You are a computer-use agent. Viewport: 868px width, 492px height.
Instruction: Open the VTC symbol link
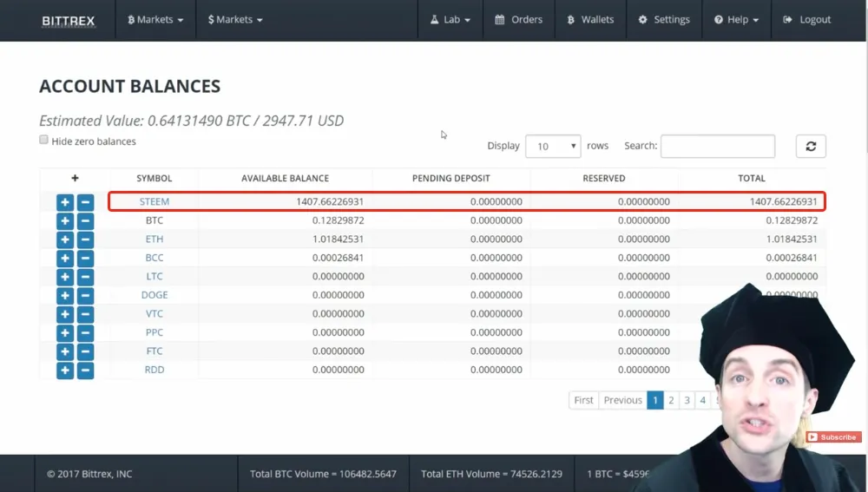pos(155,314)
